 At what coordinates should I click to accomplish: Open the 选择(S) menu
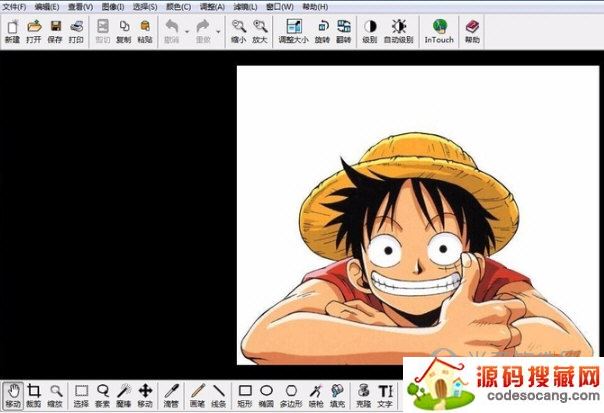tap(145, 7)
